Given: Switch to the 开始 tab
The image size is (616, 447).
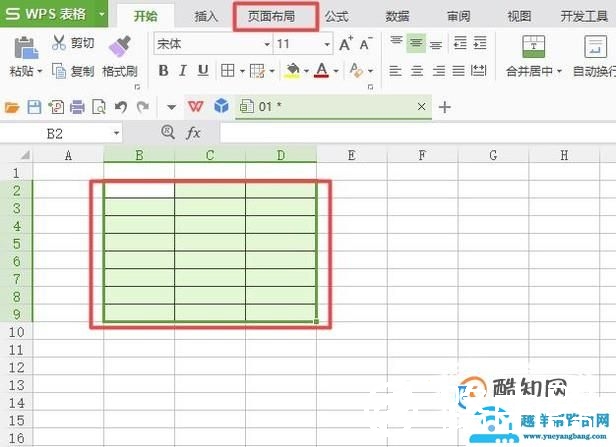Looking at the screenshot, I should tap(146, 16).
